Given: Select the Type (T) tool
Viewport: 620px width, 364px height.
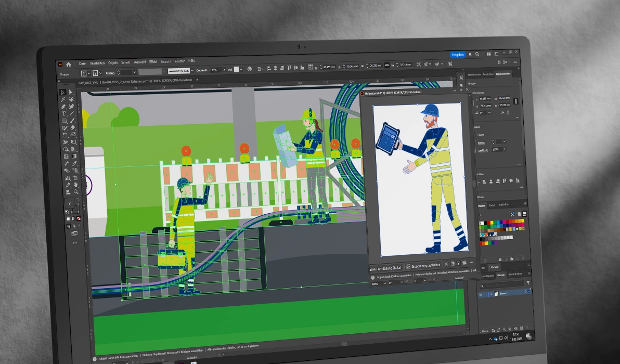Looking at the screenshot, I should 63,113.
